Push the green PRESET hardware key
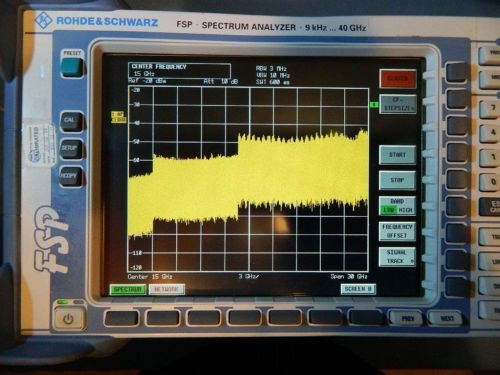500x375 pixels. pos(72,67)
